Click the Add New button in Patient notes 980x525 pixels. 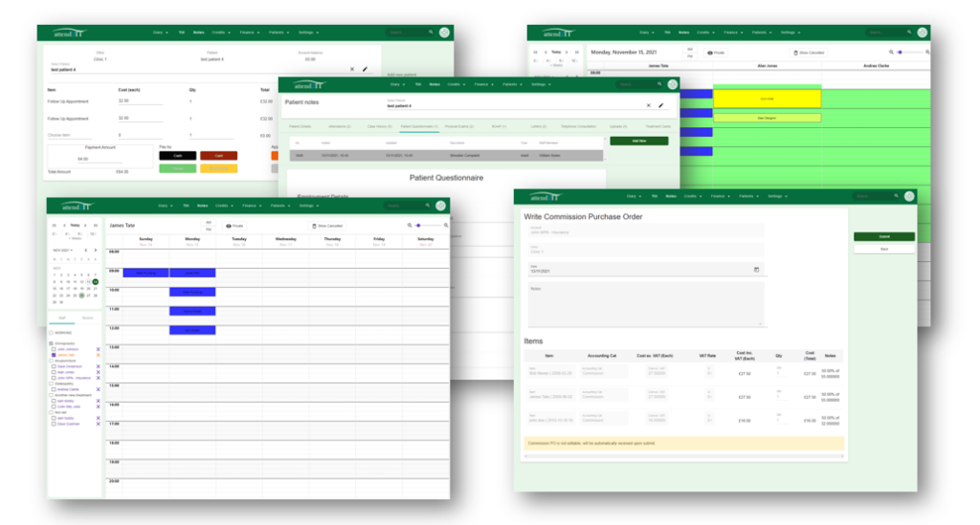click(638, 142)
